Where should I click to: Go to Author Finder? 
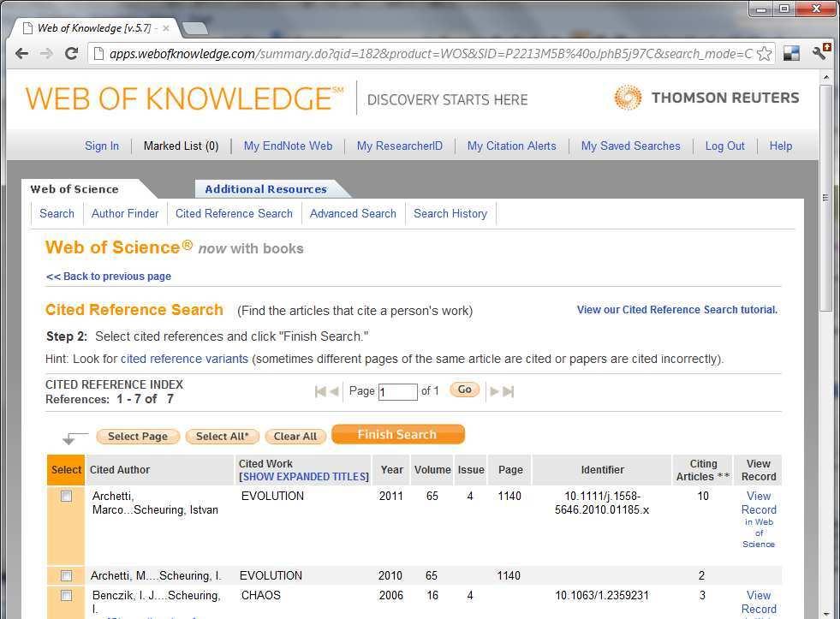[125, 214]
